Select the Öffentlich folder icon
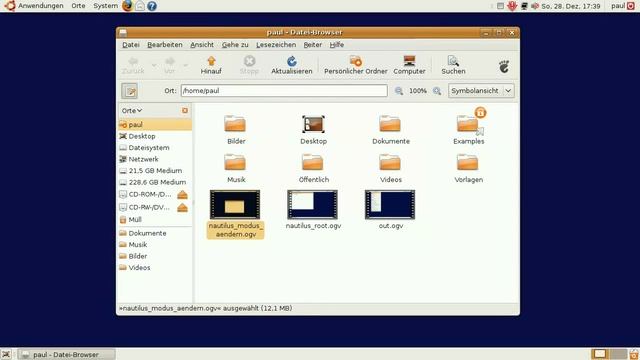 click(312, 162)
